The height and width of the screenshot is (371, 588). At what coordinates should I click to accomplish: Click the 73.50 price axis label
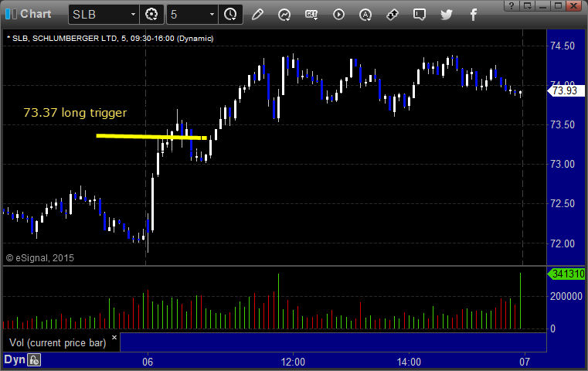click(563, 124)
